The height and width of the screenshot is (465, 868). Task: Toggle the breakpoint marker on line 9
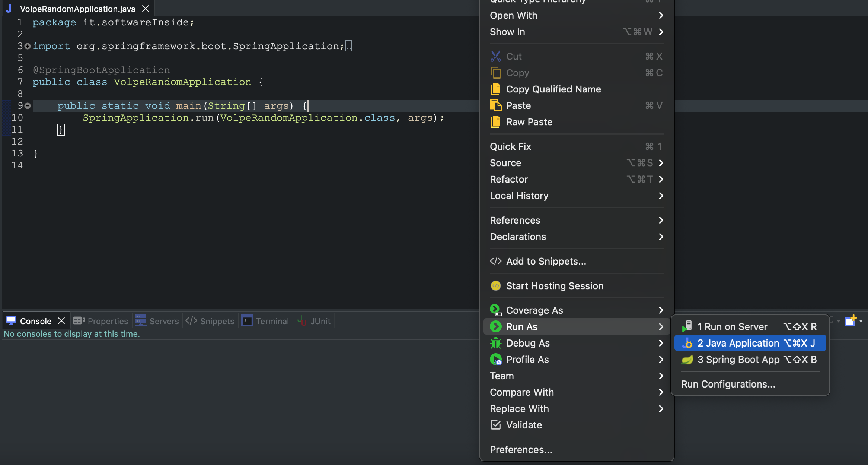[28, 106]
